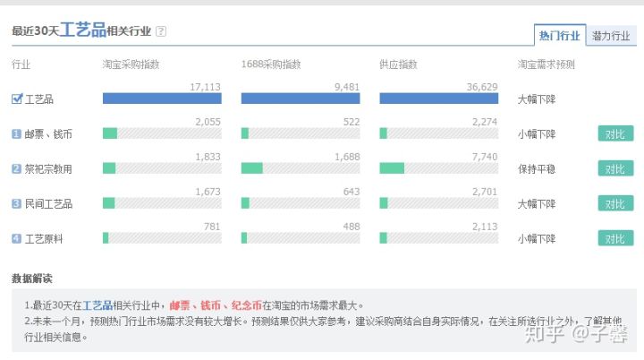Click 小幅下降 forecast in 邮票、钱币 row
The width and height of the screenshot is (644, 360).
point(537,134)
